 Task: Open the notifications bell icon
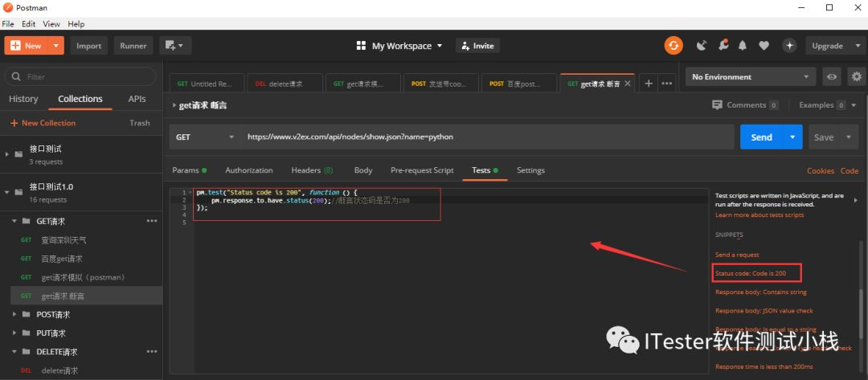click(x=743, y=46)
